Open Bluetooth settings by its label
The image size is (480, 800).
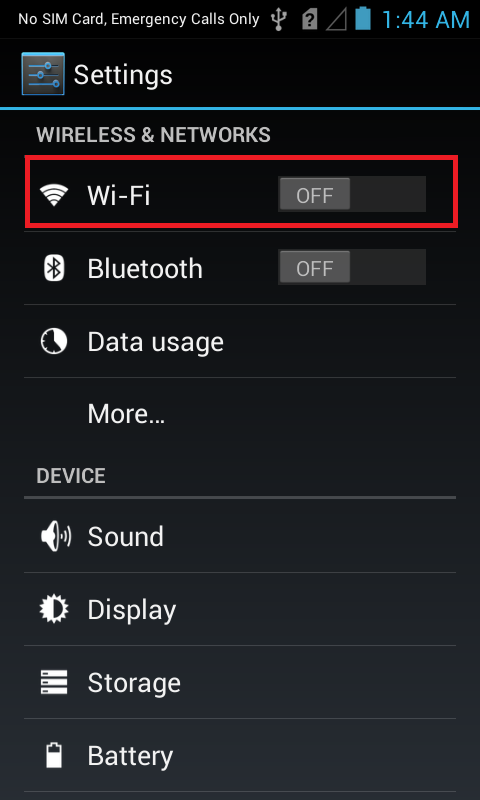pyautogui.click(x=145, y=268)
